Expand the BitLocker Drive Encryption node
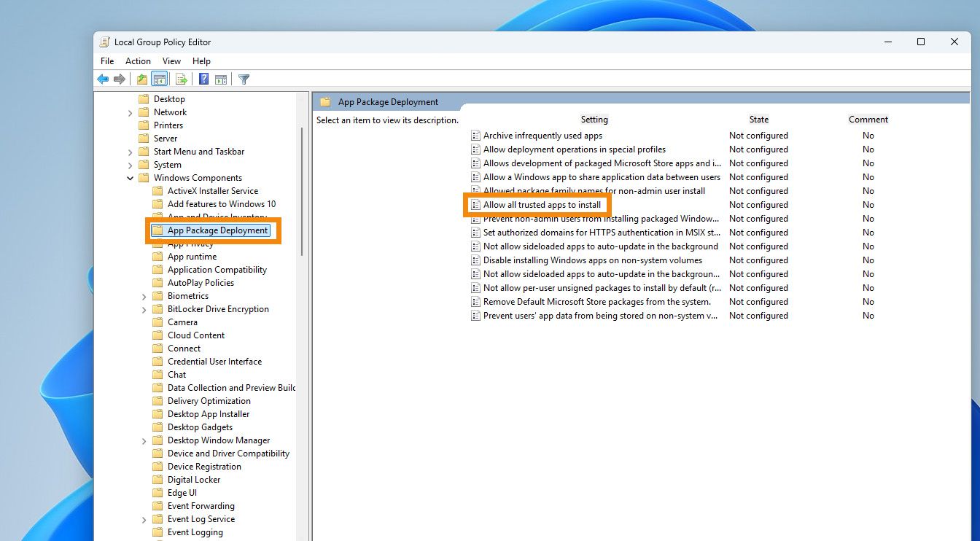Screen dimensions: 980x541 (144, 309)
